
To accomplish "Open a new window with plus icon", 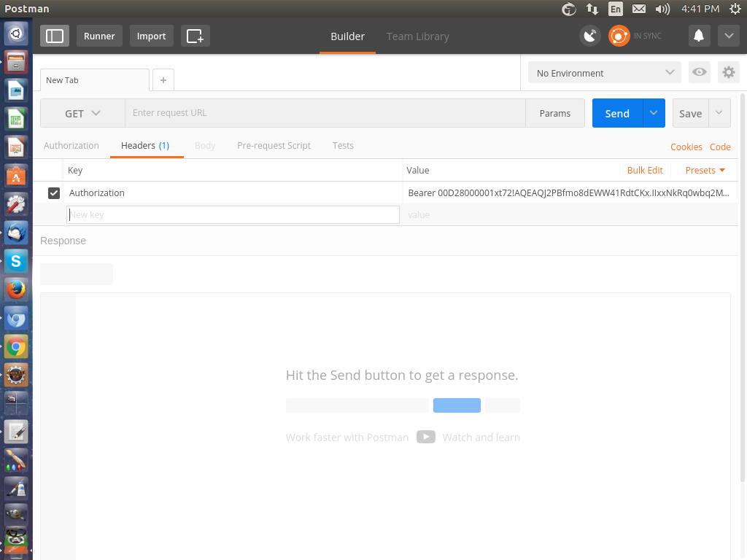I will click(x=195, y=36).
